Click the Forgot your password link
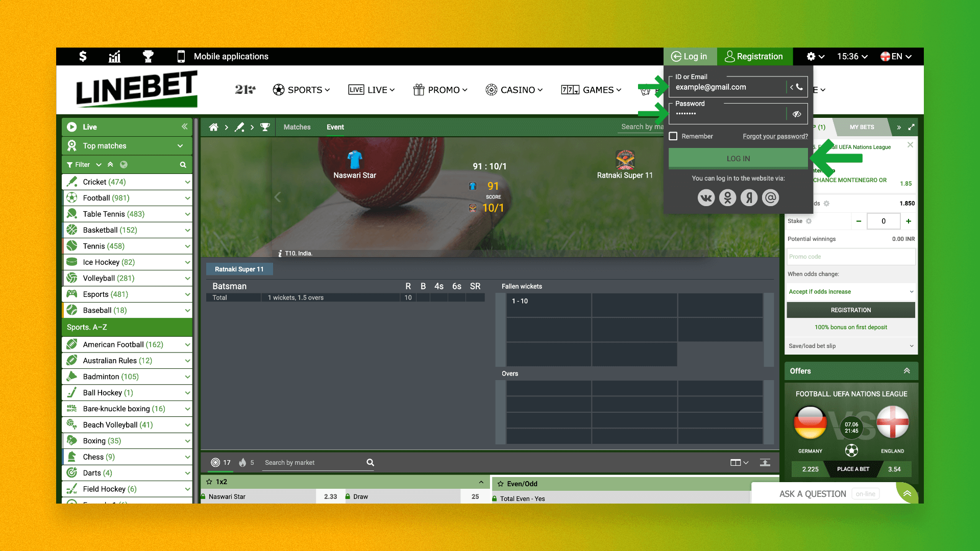Image resolution: width=980 pixels, height=551 pixels. (775, 136)
